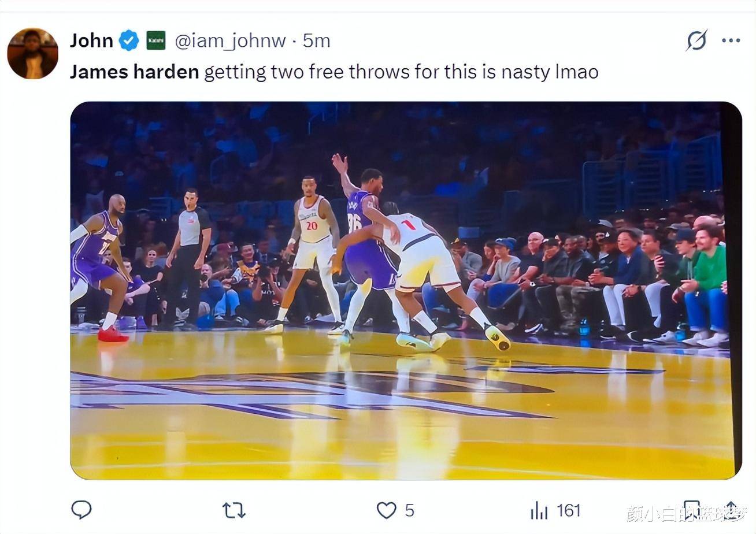Click the reply speech bubble icon
Viewport: 756px width, 534px height.
point(81,511)
